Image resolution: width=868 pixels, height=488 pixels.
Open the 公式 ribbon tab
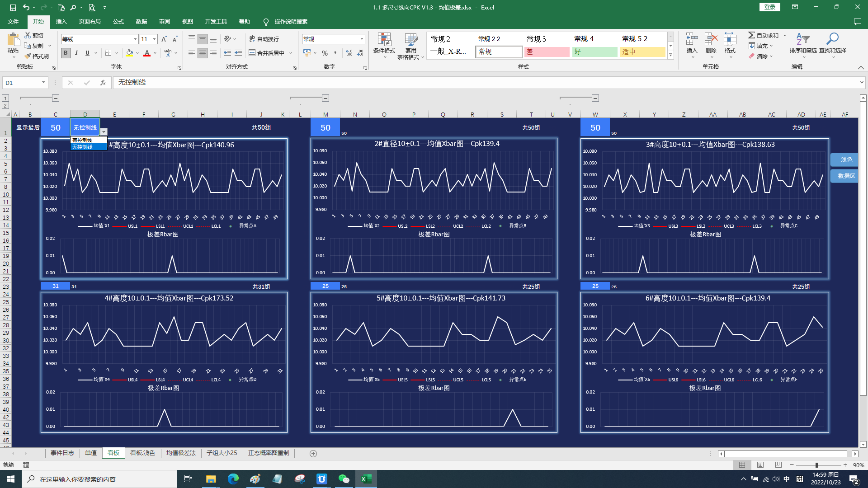[118, 22]
